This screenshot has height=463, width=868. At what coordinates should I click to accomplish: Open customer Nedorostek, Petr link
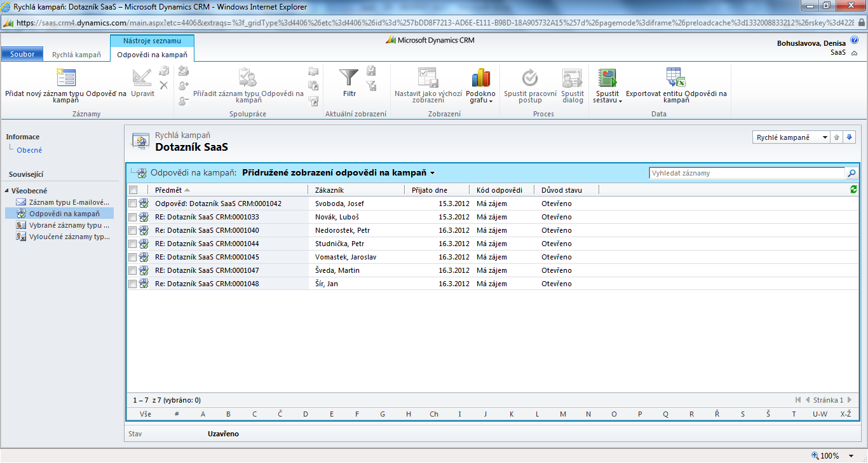343,230
